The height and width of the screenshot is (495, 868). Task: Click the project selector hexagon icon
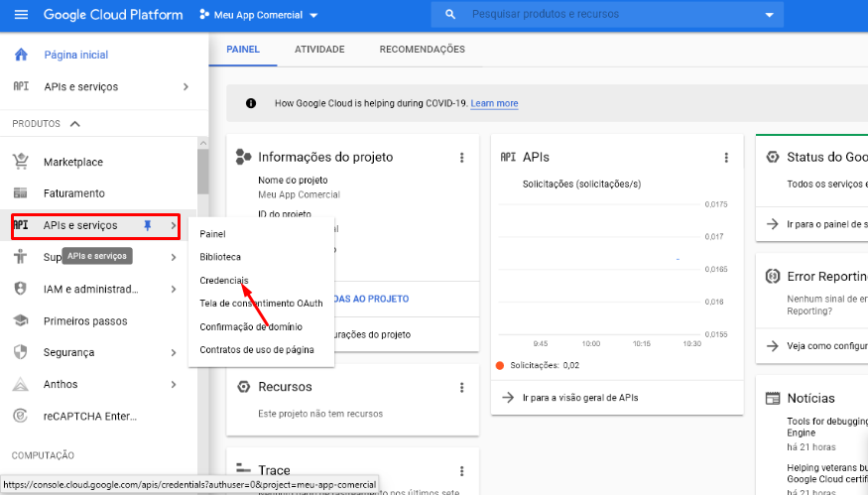(204, 15)
